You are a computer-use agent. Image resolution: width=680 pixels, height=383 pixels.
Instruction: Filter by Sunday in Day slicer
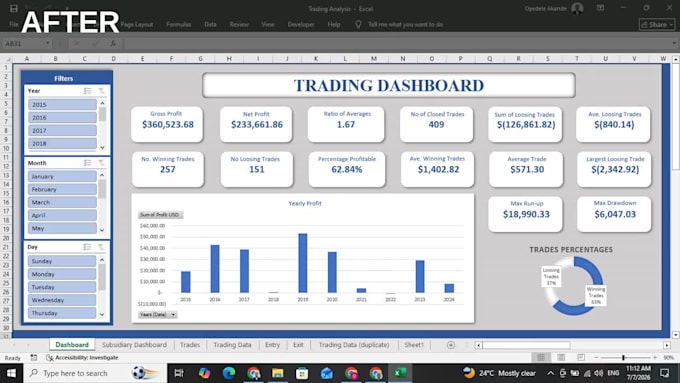62,261
